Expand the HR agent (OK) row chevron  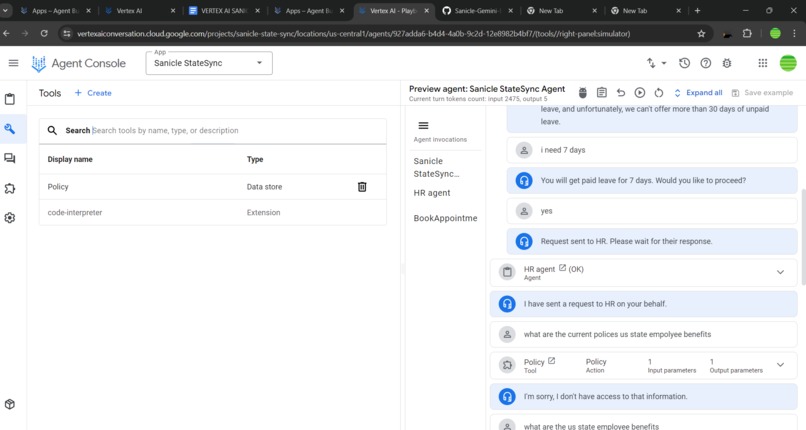(x=780, y=272)
